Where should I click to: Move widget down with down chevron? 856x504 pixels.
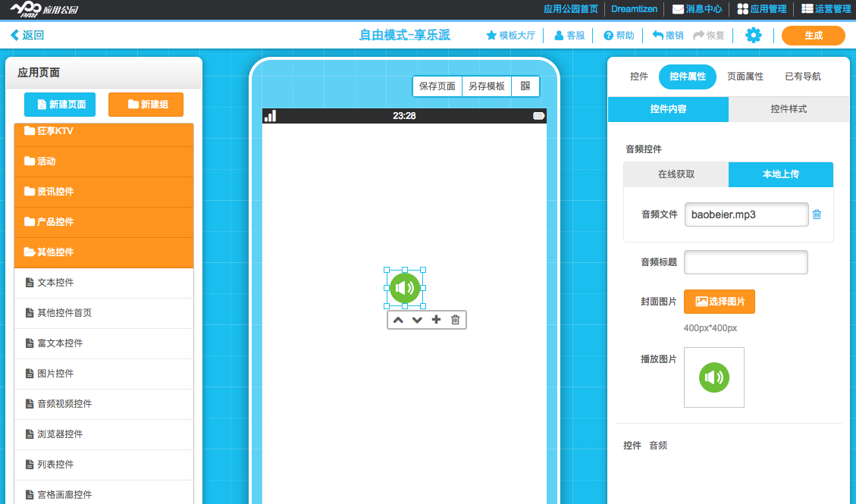click(x=417, y=320)
